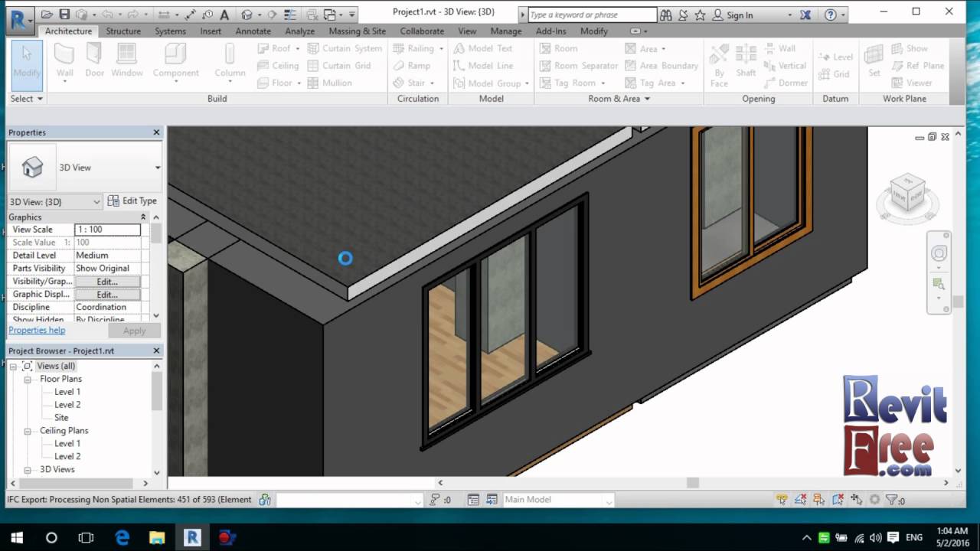Open the Properties help link
Image resolution: width=980 pixels, height=551 pixels.
pos(37,331)
